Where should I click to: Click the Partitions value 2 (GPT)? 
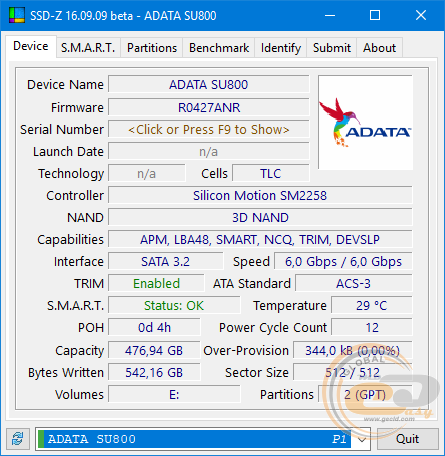(x=365, y=394)
